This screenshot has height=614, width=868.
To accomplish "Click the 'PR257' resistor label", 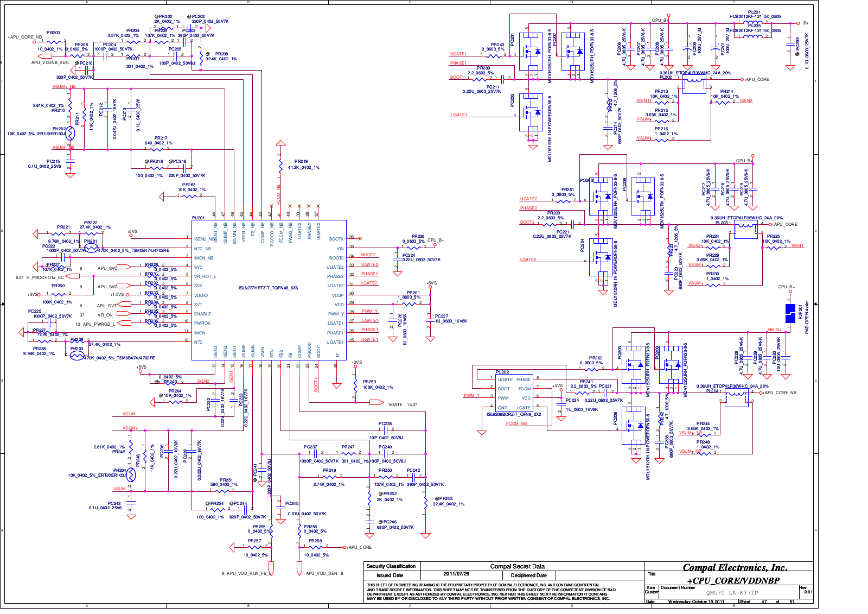I will point(254,541).
